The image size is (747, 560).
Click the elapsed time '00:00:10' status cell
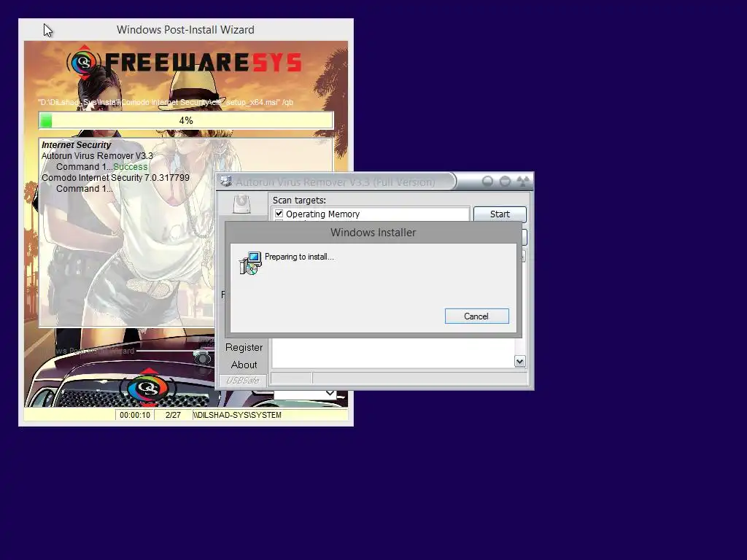click(135, 415)
